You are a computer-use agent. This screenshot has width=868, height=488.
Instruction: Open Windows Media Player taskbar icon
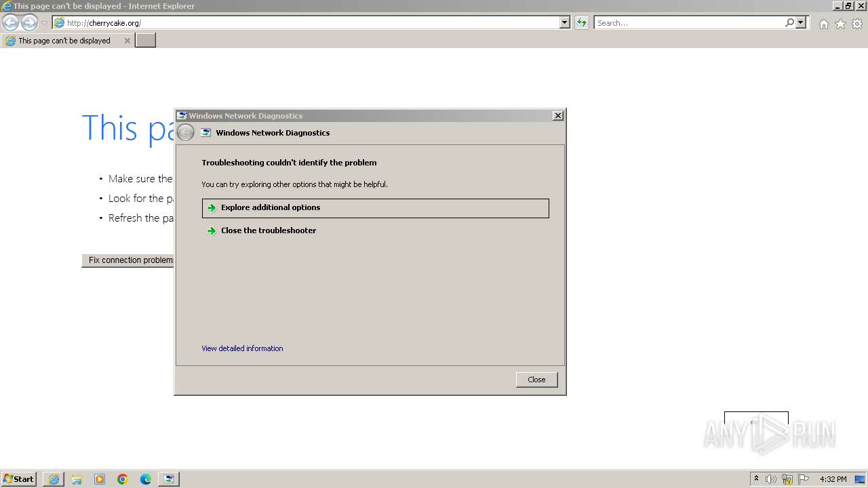coord(100,479)
